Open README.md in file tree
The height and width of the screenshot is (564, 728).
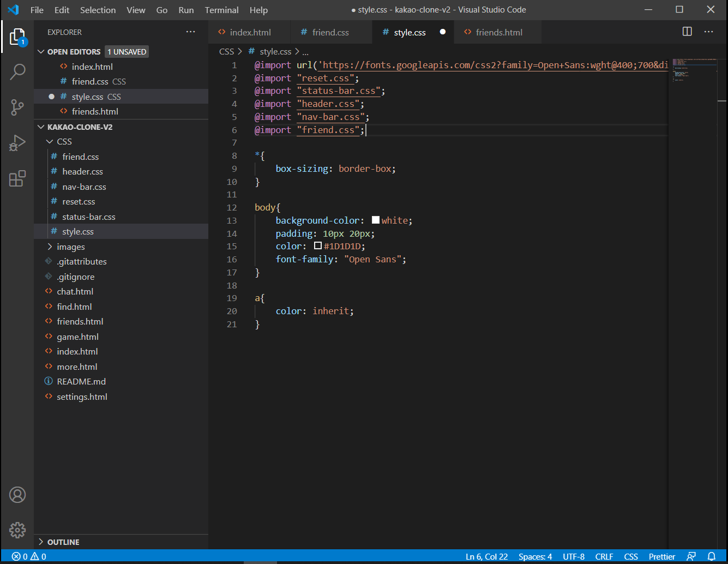pos(121,381)
